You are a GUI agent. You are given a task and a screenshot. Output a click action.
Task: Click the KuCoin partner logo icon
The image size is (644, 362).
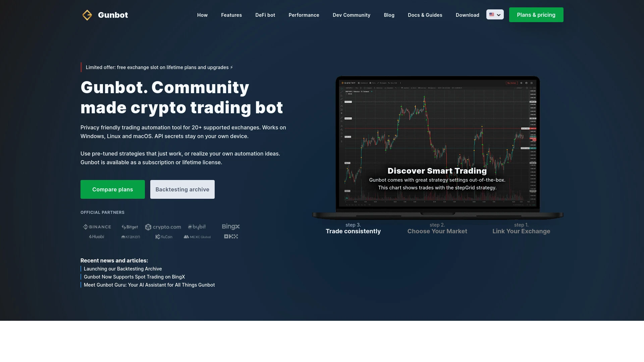click(x=164, y=236)
